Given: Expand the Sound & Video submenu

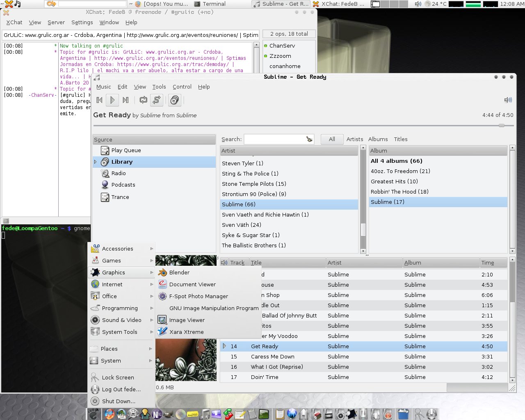Looking at the screenshot, I should pos(122,320).
